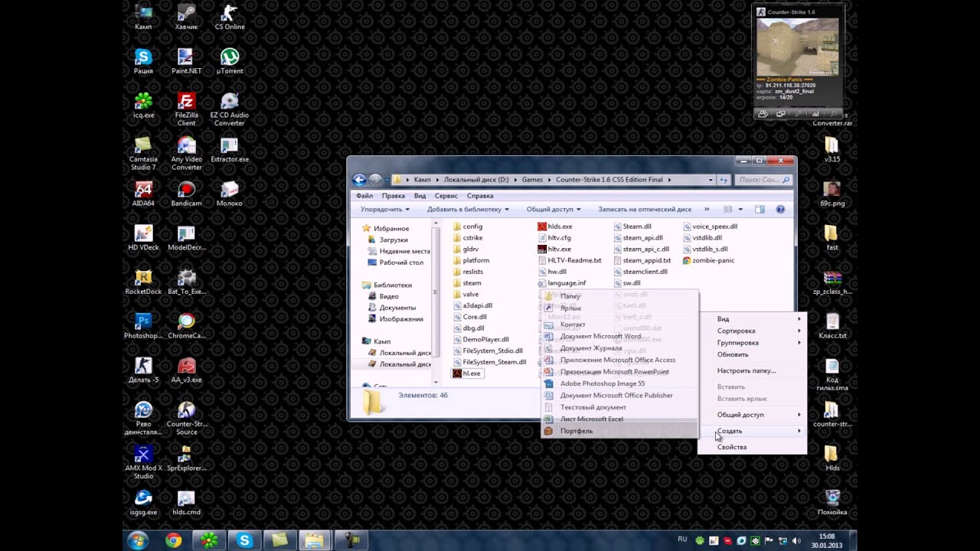Open the Добавить в библиотеку dropdown
Viewport: 980px width, 551px height.
[468, 209]
